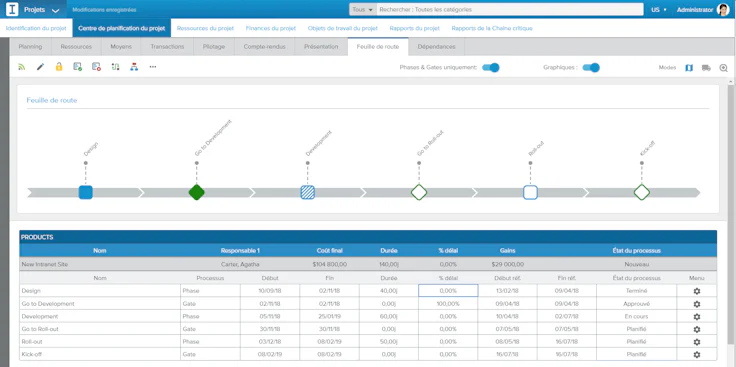This screenshot has height=367, width=736.
Task: Click the green RSS feed icon
Action: (x=21, y=67)
